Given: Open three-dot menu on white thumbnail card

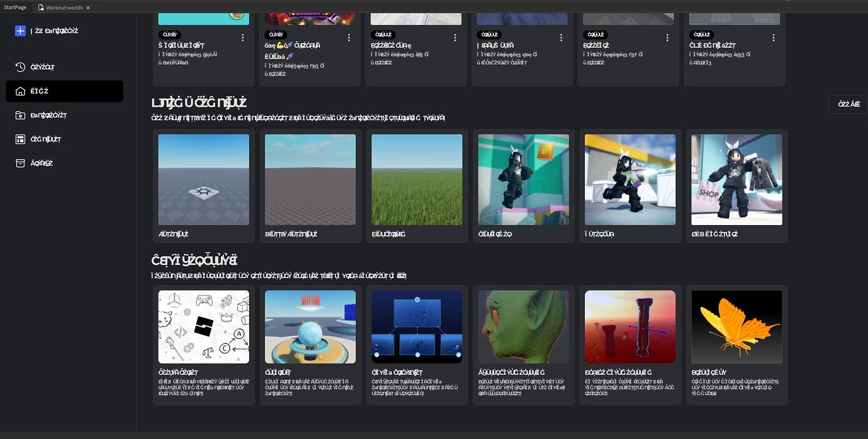Looking at the screenshot, I should coord(455,38).
